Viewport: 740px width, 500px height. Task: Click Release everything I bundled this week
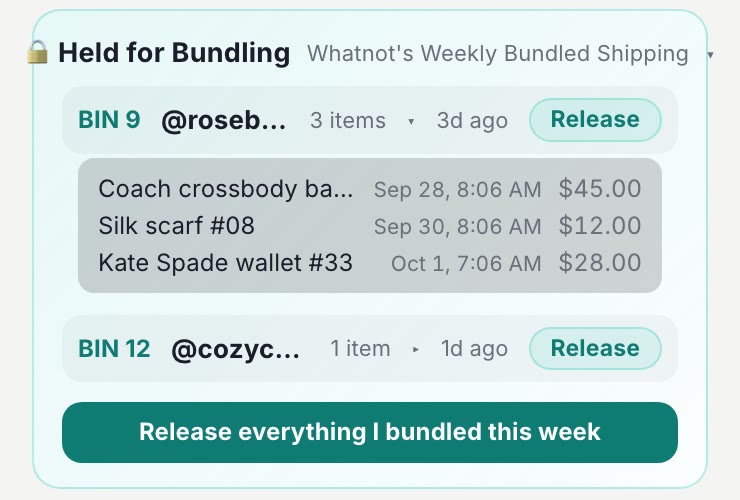(370, 432)
